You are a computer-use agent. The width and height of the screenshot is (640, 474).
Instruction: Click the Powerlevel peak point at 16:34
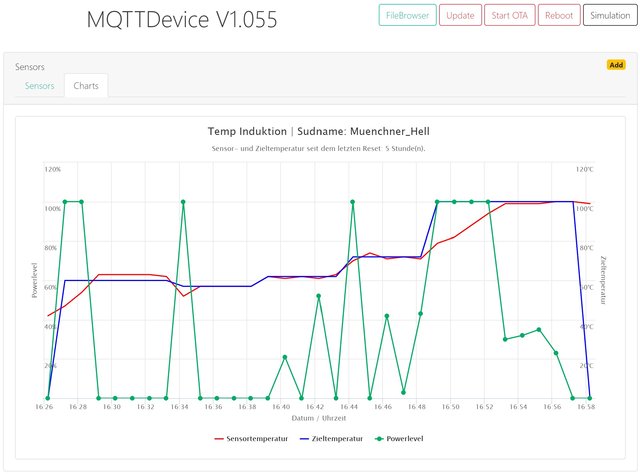(x=183, y=202)
